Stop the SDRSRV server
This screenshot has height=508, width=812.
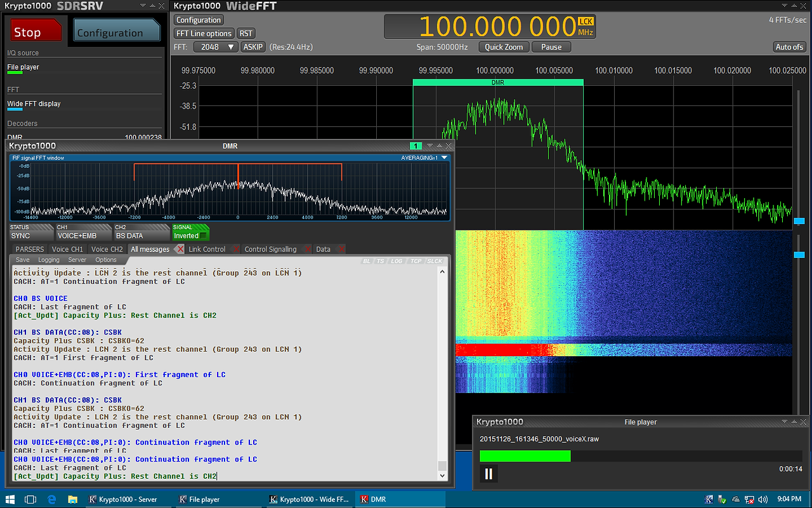pyautogui.click(x=36, y=30)
